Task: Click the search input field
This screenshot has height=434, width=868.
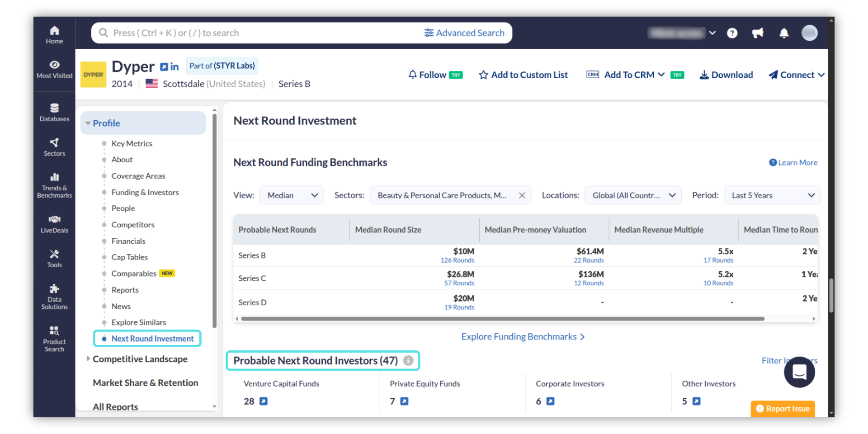Action: coord(262,33)
